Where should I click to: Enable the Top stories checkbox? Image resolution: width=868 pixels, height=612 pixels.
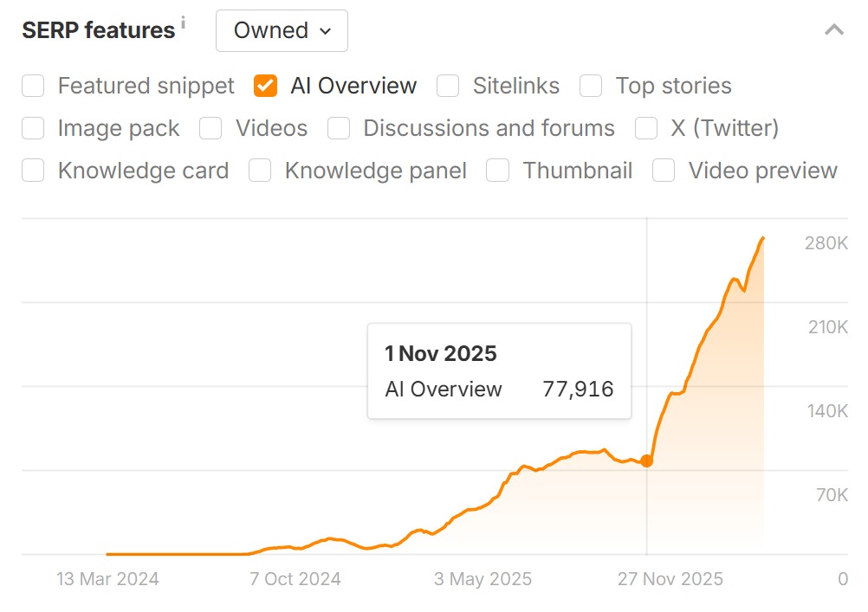click(x=591, y=86)
